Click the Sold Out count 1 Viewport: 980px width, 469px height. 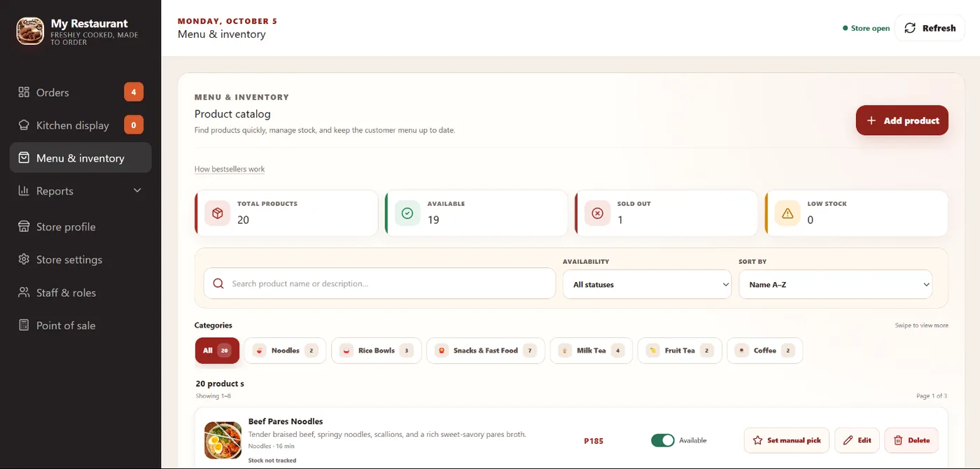(620, 220)
